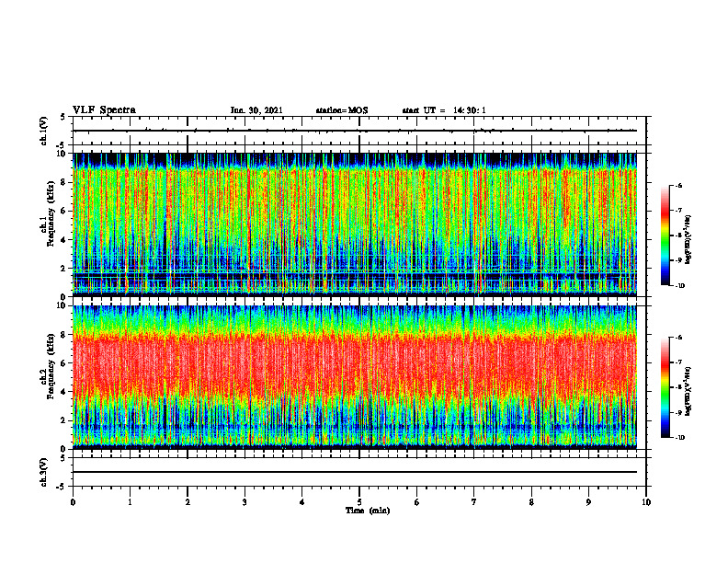This screenshot has width=728, height=563.
Task: Click the "0" tick on the time axis
Action: (73, 502)
